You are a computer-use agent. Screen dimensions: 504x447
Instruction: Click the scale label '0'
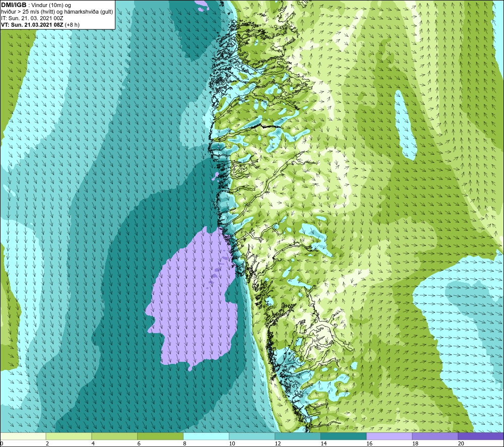(2, 443)
